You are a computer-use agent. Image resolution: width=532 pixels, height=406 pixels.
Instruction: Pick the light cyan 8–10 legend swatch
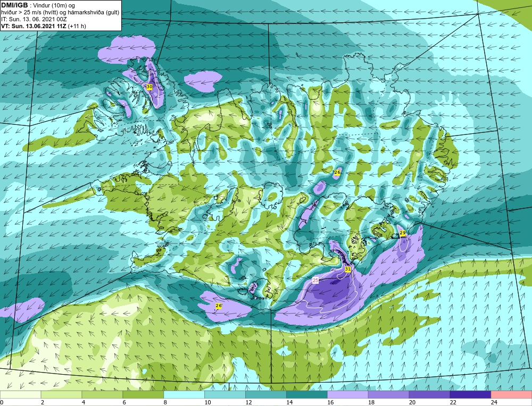pyautogui.click(x=184, y=394)
